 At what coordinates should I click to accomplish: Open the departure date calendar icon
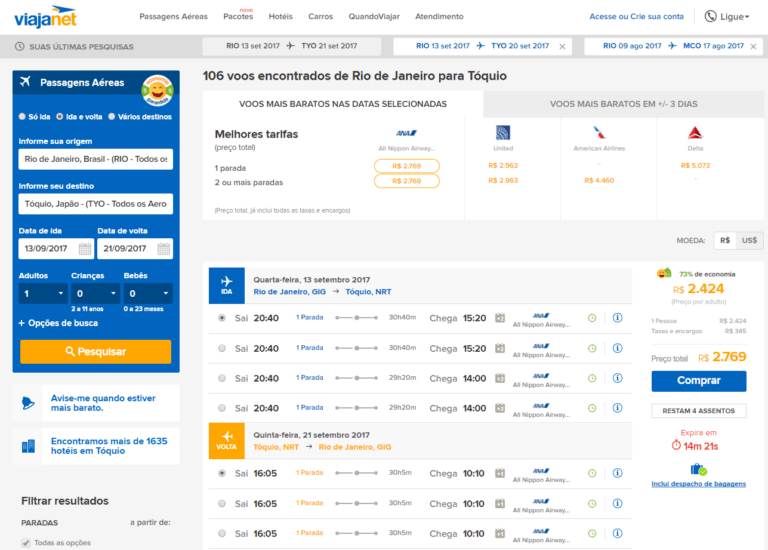click(x=85, y=249)
